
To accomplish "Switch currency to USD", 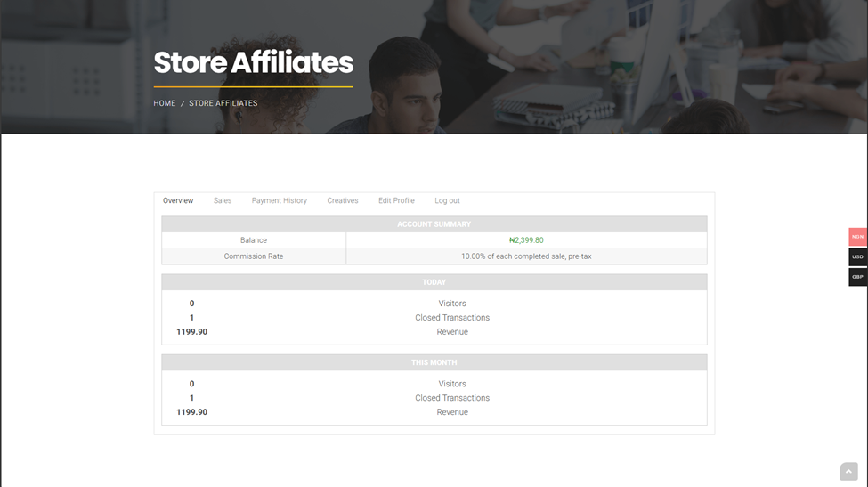I will click(x=857, y=256).
